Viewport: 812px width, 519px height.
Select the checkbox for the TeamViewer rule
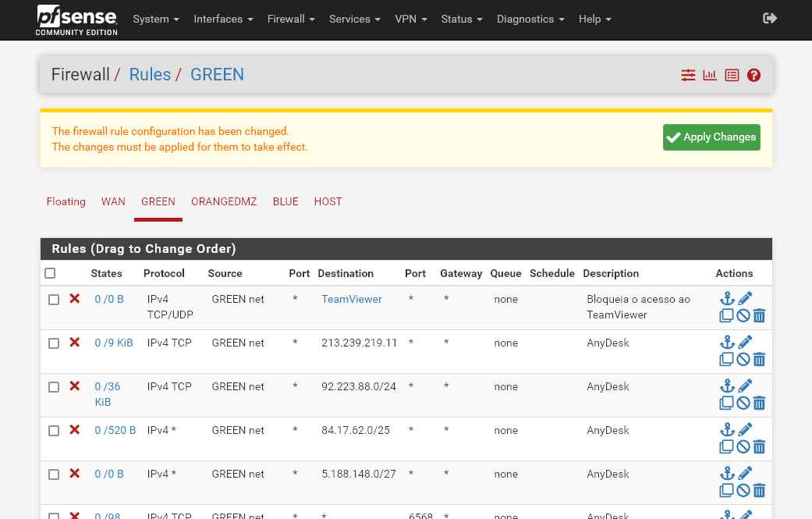[54, 299]
